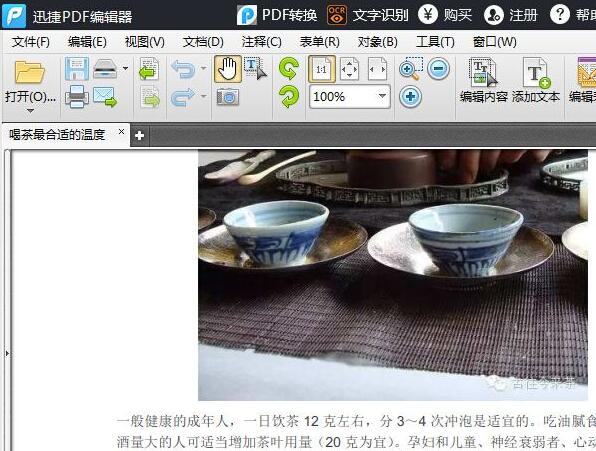596x451 pixels.
Task: Rotate page counterclockwise with upper green arrow
Action: click(288, 68)
